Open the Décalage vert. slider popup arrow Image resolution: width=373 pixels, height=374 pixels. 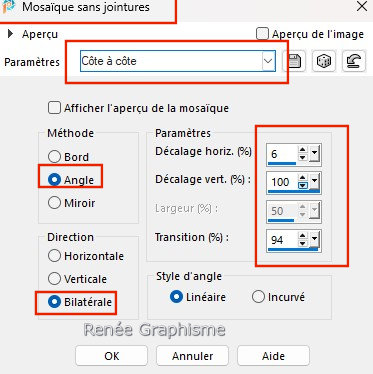click(x=315, y=182)
